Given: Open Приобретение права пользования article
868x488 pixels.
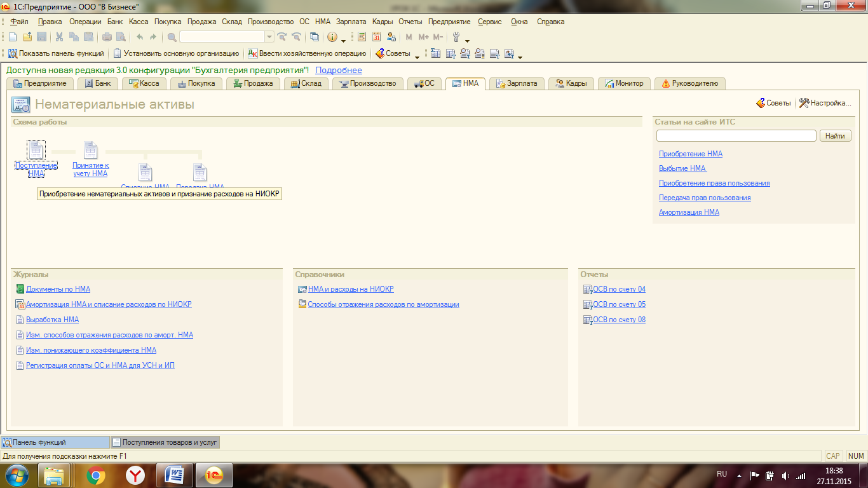Looking at the screenshot, I should point(714,183).
